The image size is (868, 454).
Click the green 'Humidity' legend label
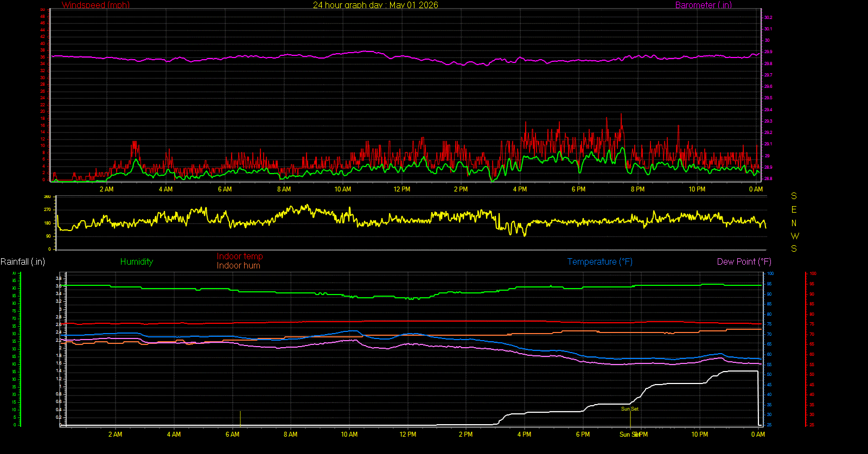pyautogui.click(x=137, y=261)
